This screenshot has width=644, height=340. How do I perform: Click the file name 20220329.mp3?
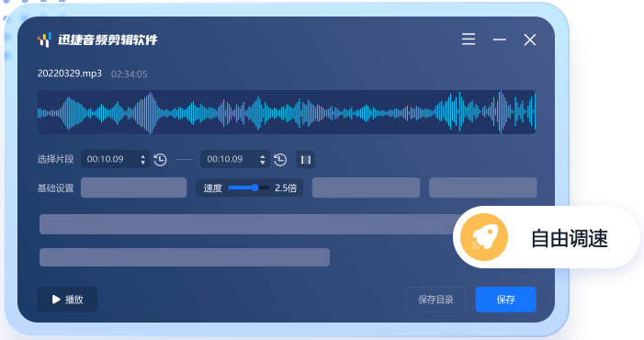point(70,74)
